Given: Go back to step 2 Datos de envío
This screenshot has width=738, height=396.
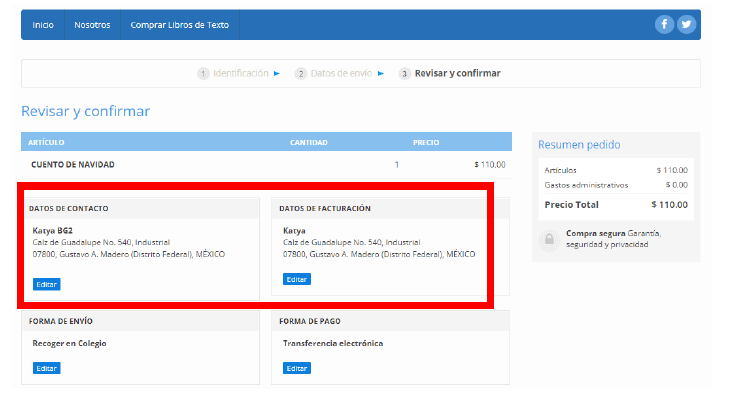Looking at the screenshot, I should (341, 73).
